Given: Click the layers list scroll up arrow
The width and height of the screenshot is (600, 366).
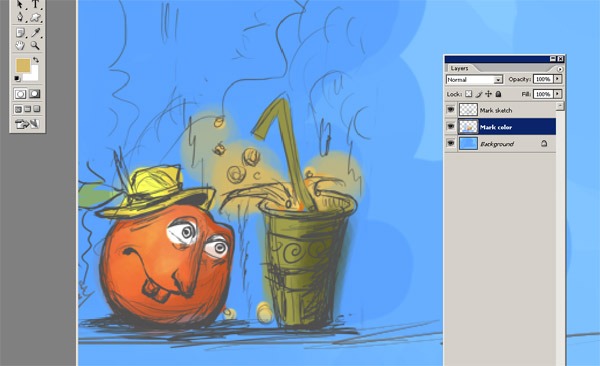Looking at the screenshot, I should tap(560, 106).
